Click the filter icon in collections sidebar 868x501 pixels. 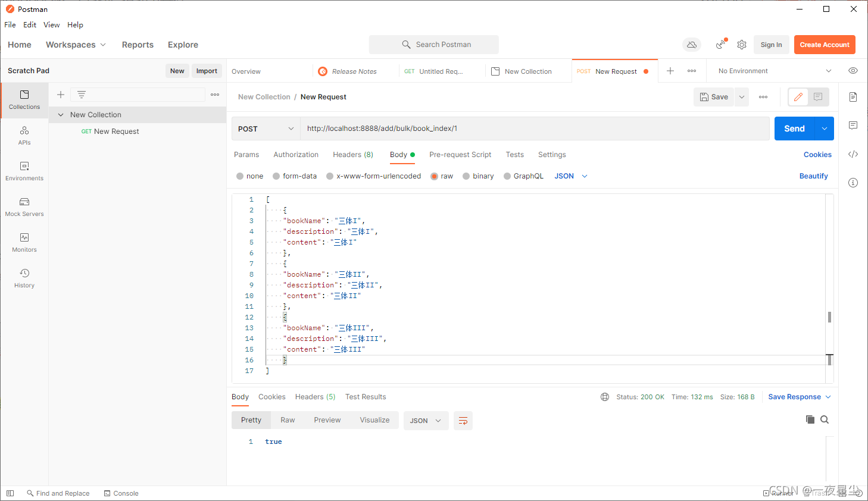tap(82, 95)
